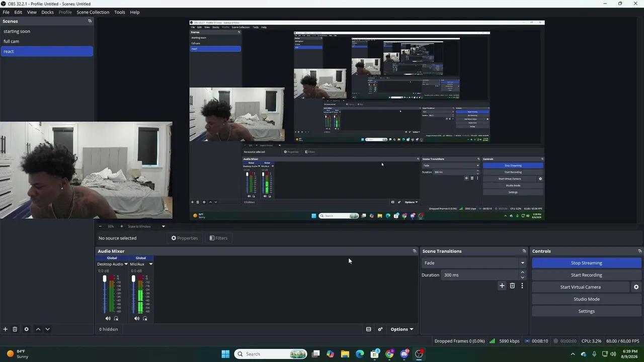This screenshot has height=362, width=644.
Task: Pop out the Controls dock
Action: (639, 251)
